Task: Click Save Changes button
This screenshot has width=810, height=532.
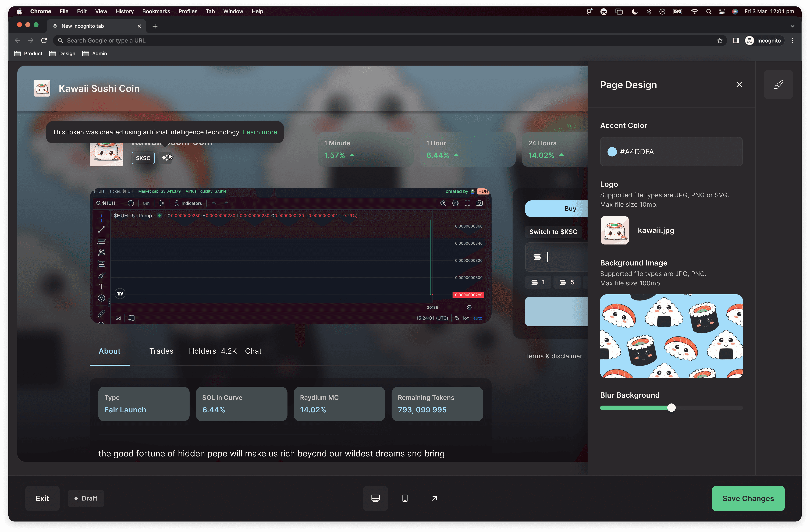Action: point(748,498)
